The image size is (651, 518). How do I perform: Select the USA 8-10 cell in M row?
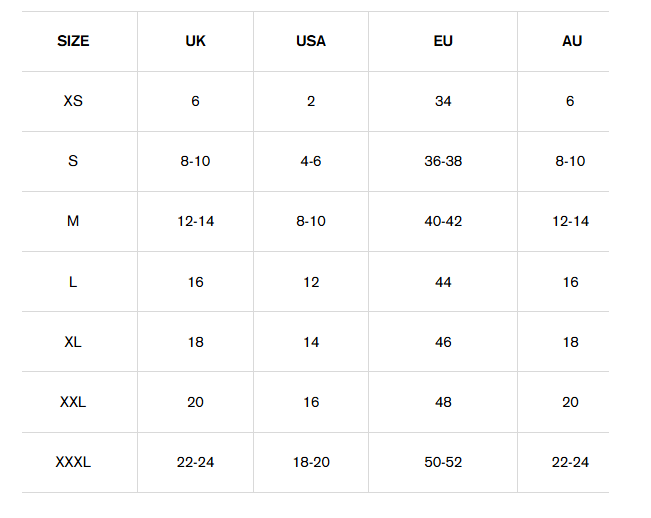coord(311,221)
